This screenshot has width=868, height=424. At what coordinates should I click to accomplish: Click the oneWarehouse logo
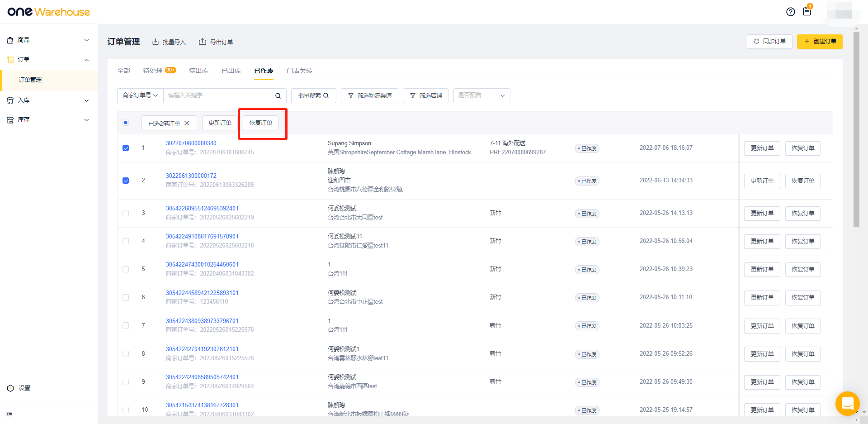[x=49, y=12]
